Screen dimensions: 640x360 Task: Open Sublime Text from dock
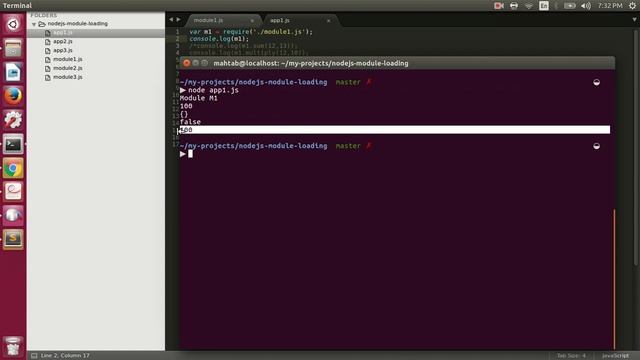coord(13,239)
